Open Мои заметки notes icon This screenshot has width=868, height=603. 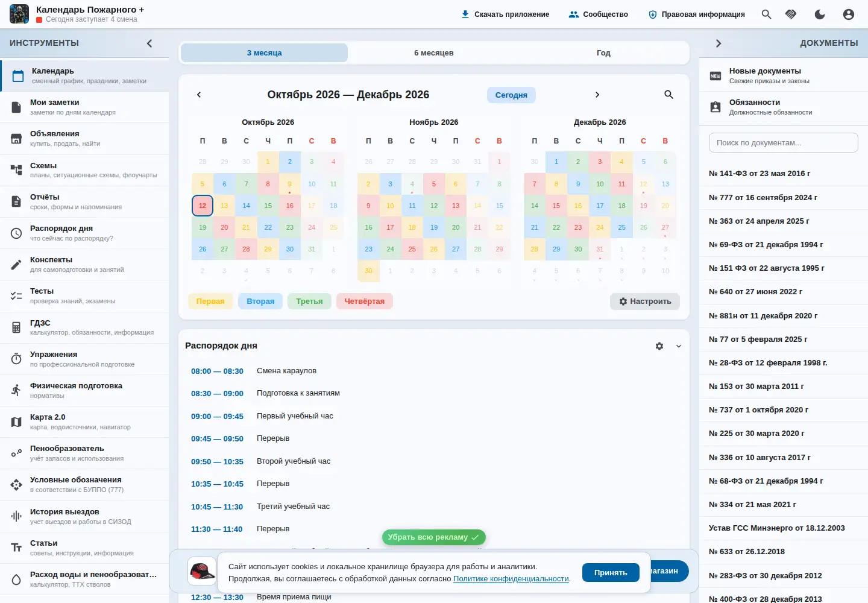click(x=16, y=107)
